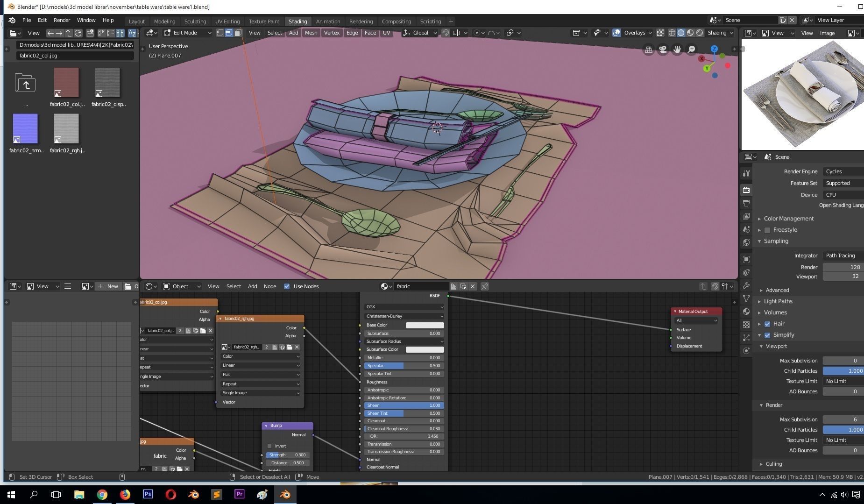Click the Base Color swatch

(425, 325)
